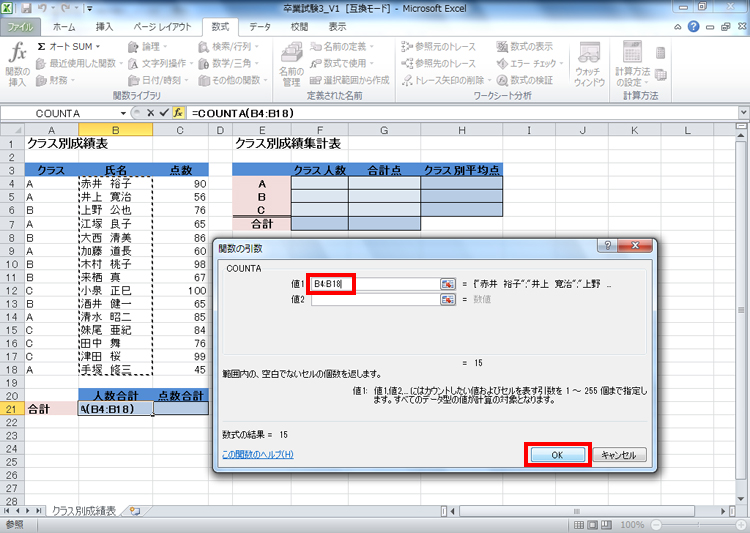The image size is (750, 533).
Task: Switch to Normal view in status bar
Action: coord(579,525)
